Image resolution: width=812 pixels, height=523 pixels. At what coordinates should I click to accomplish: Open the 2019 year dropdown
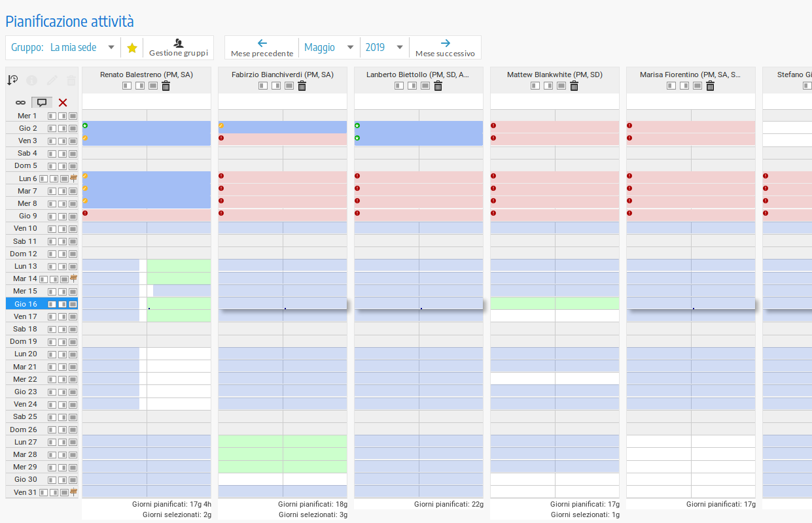[x=384, y=48]
